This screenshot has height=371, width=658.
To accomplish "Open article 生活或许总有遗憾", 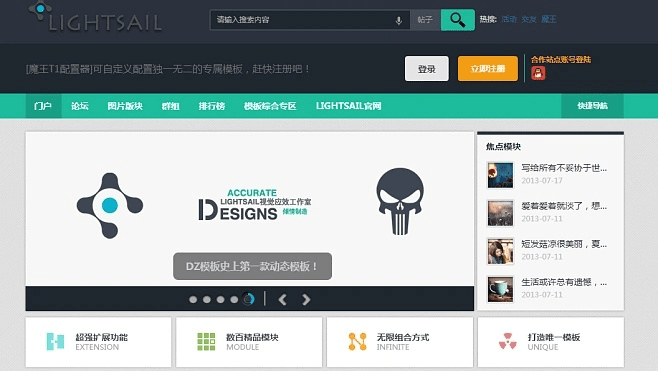I will coord(564,282).
